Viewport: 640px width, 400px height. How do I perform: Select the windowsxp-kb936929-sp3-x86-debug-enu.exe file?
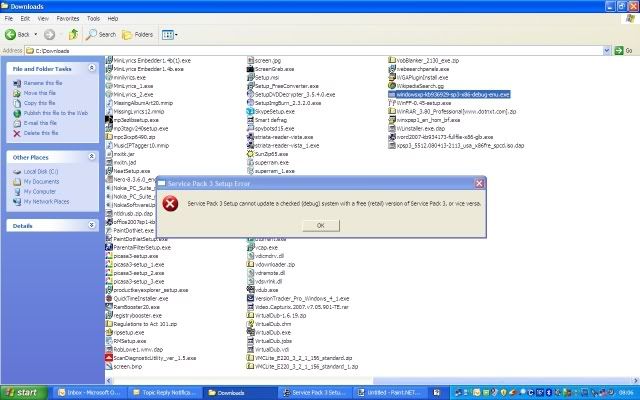coord(449,94)
